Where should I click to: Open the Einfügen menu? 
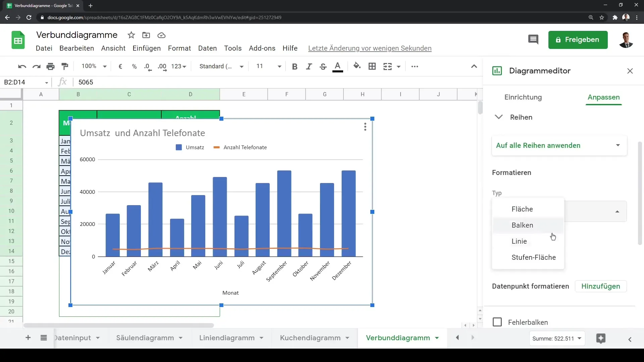coord(147,48)
